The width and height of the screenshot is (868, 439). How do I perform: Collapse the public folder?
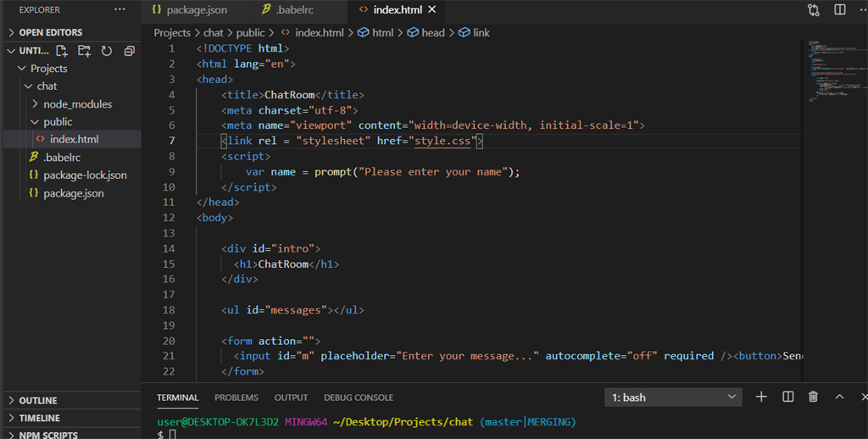click(x=58, y=122)
